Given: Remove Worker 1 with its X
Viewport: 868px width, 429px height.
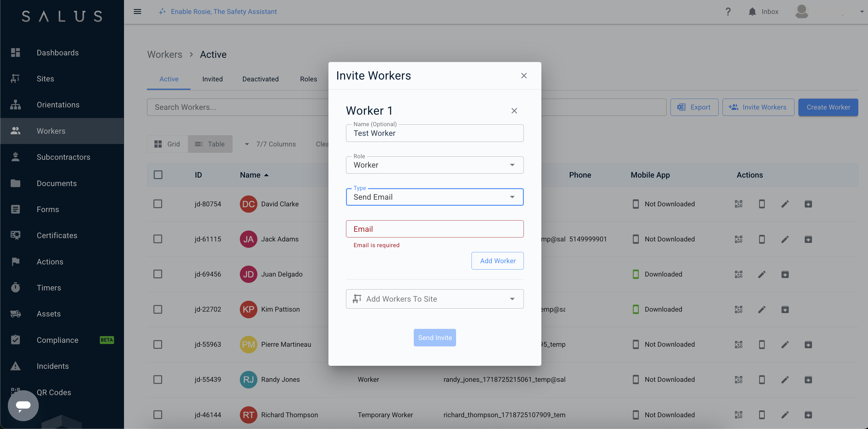Looking at the screenshot, I should [514, 111].
